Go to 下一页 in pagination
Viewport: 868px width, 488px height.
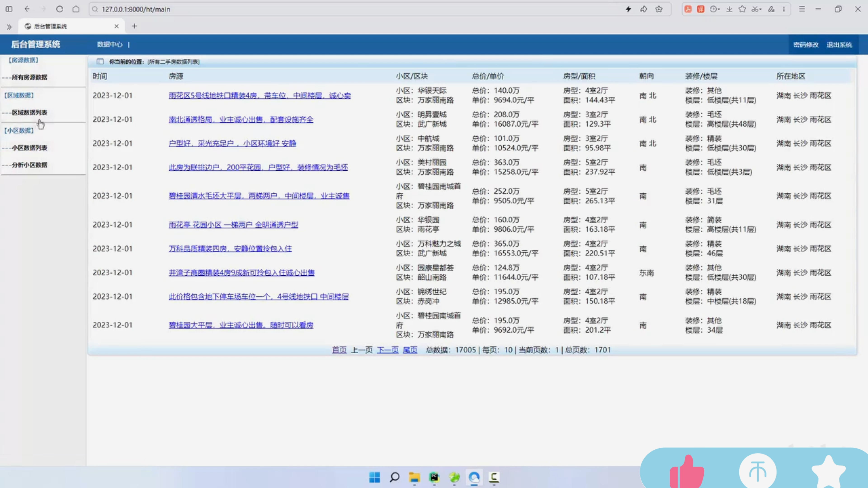coord(387,350)
